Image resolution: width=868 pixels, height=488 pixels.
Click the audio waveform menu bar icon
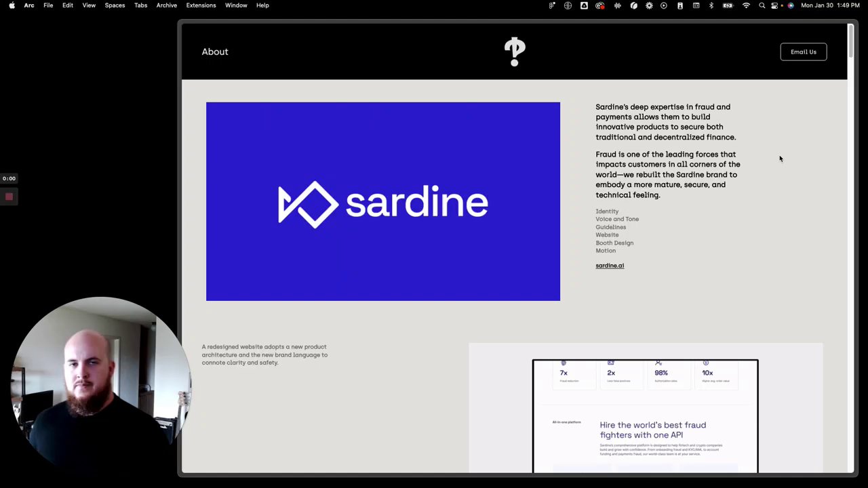coord(617,5)
